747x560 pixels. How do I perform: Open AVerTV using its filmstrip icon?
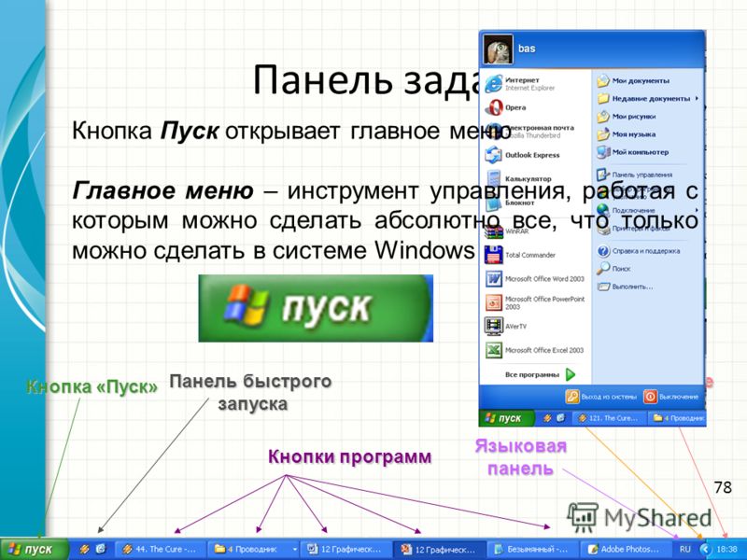(494, 327)
